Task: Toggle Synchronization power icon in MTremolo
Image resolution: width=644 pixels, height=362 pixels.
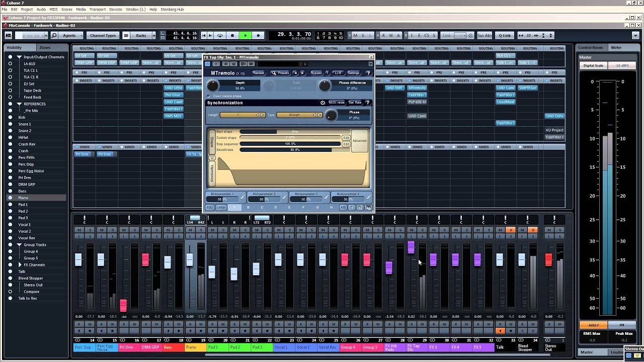Action: 323,103
